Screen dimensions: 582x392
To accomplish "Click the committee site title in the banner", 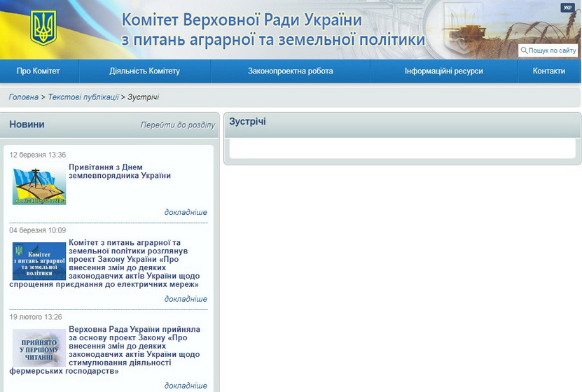I will tap(273, 29).
